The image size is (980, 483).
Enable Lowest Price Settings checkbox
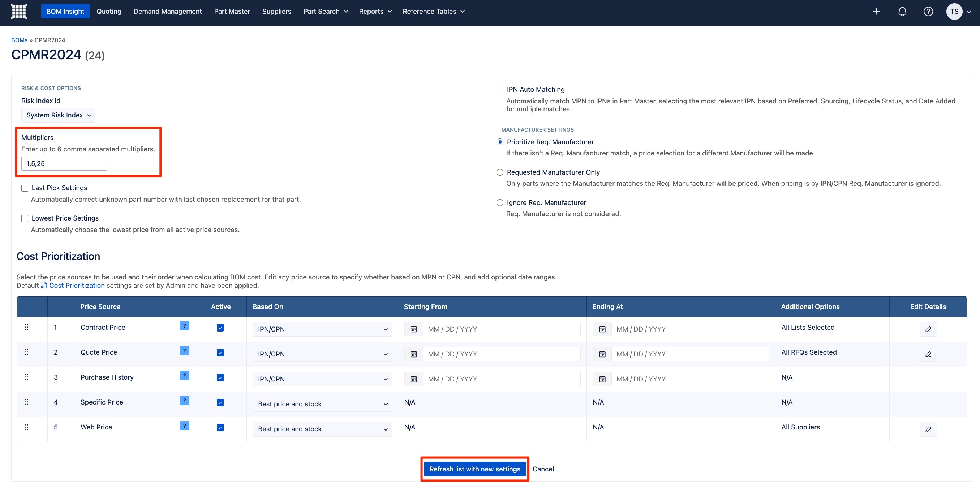tap(25, 218)
